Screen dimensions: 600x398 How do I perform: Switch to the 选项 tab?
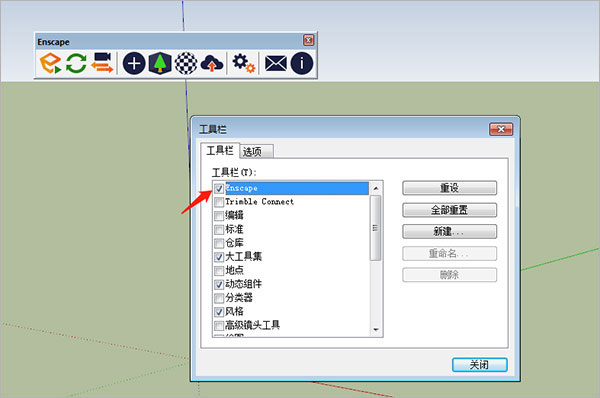tap(256, 152)
